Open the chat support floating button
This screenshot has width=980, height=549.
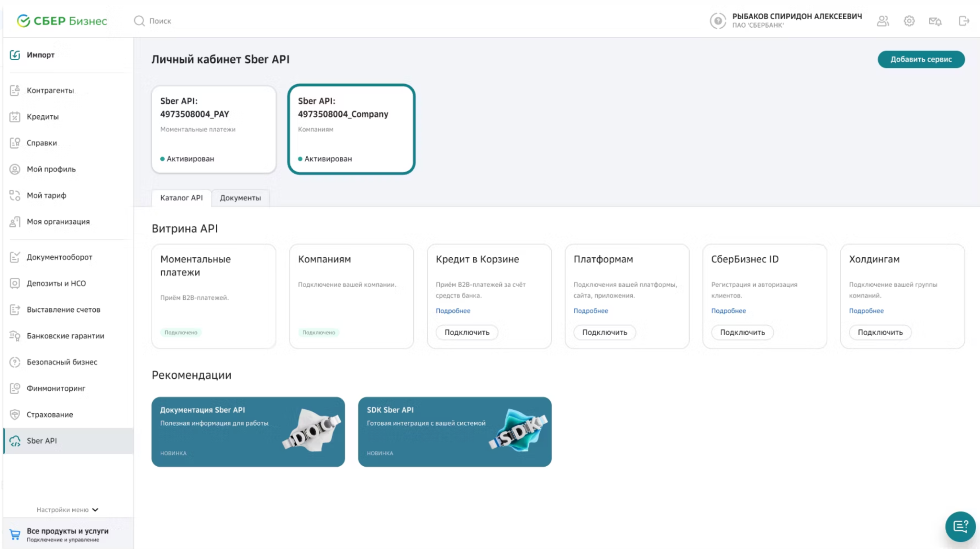[x=960, y=527]
